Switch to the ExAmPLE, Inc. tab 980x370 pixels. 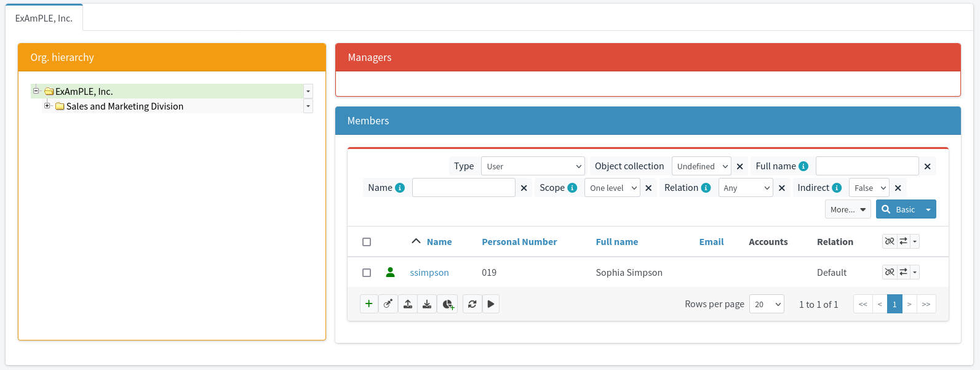pos(44,18)
